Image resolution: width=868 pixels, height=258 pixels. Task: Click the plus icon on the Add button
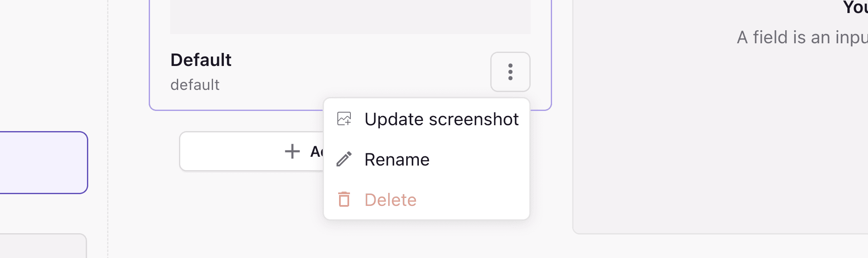pos(292,151)
